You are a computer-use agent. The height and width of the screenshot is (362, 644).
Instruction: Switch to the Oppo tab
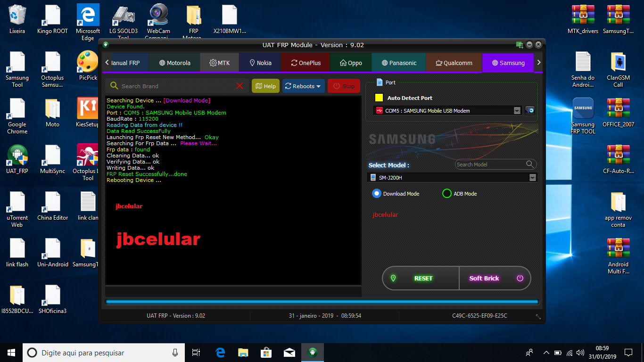(x=351, y=63)
